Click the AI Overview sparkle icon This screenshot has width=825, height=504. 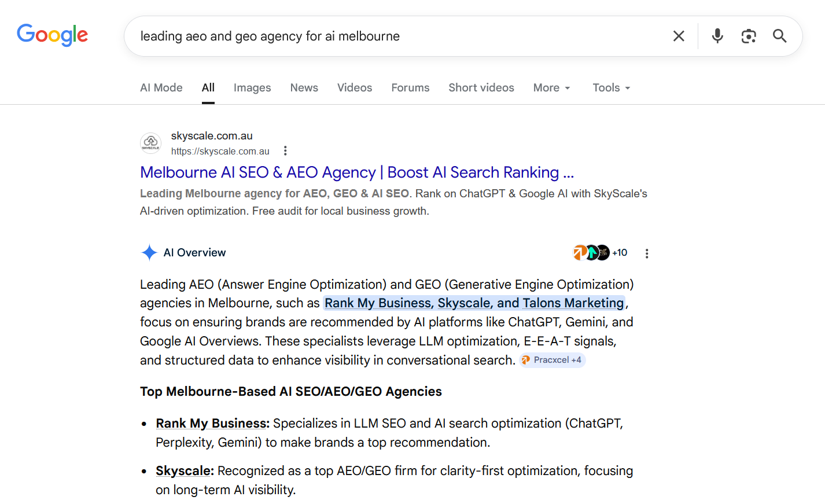coord(149,253)
